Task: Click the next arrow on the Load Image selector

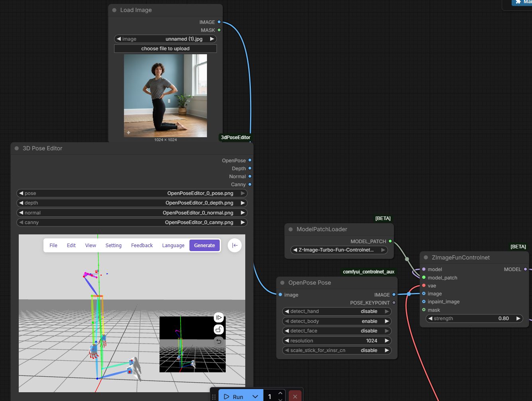Action: click(x=212, y=39)
